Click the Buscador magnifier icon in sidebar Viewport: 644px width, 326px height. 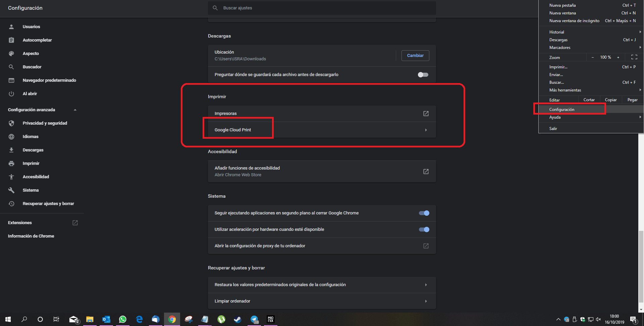coord(11,67)
